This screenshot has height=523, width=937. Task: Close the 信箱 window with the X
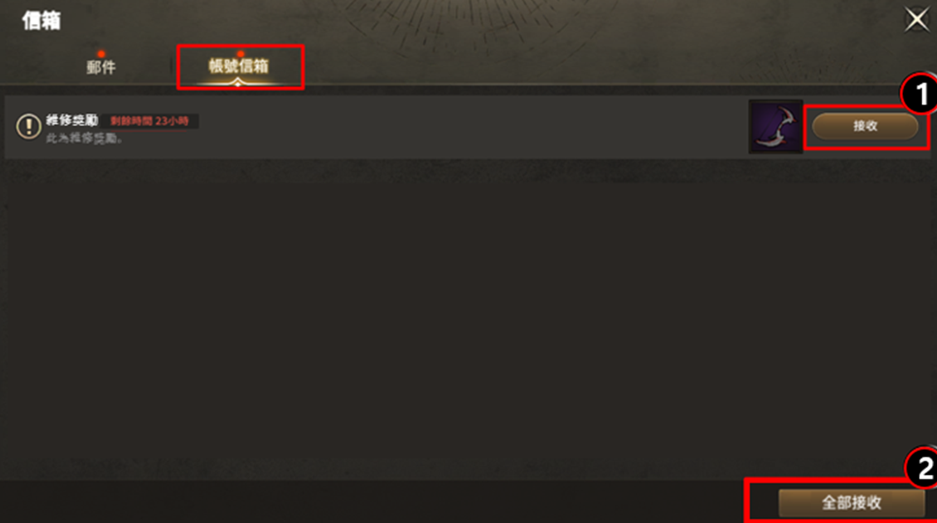(x=917, y=20)
